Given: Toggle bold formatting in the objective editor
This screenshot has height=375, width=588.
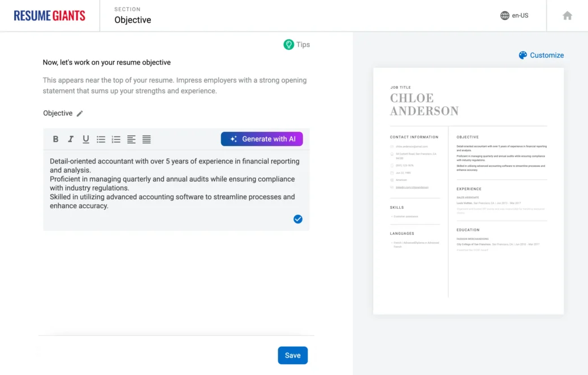Looking at the screenshot, I should (55, 139).
